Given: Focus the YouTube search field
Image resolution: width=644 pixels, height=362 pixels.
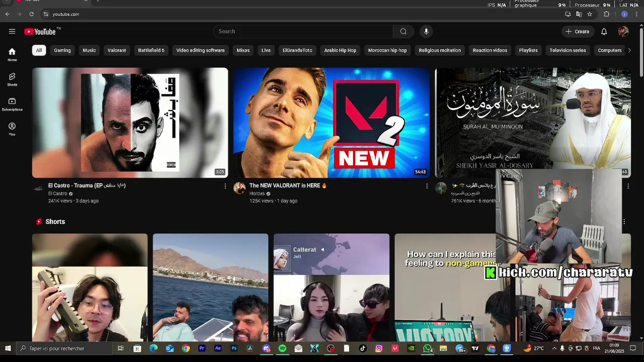Looking at the screenshot, I should [x=303, y=31].
